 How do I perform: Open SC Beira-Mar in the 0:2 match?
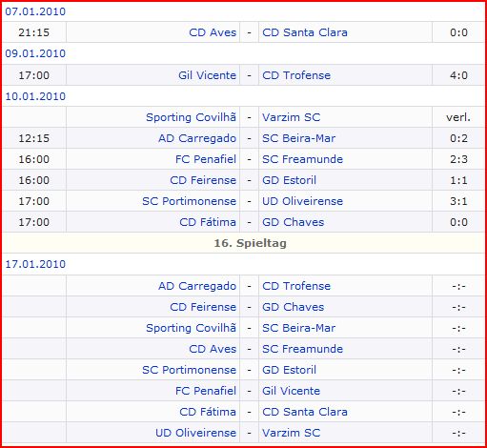(298, 138)
